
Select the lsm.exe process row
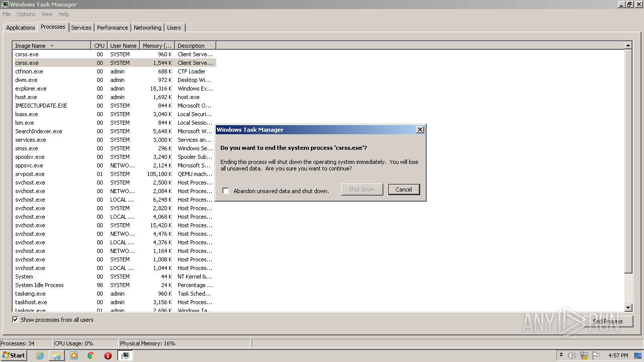[x=114, y=123]
